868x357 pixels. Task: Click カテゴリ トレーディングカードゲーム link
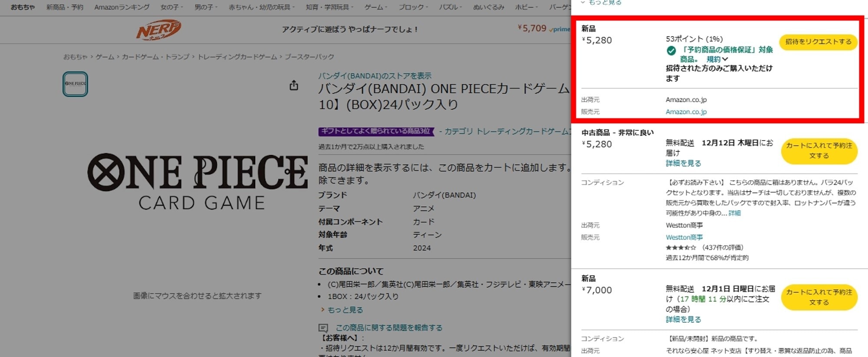pos(507,131)
